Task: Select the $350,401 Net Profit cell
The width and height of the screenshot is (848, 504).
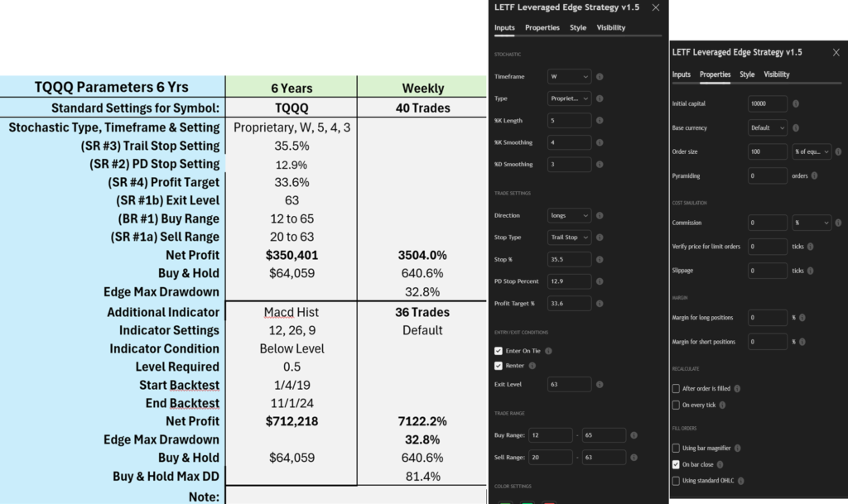Action: tap(291, 255)
